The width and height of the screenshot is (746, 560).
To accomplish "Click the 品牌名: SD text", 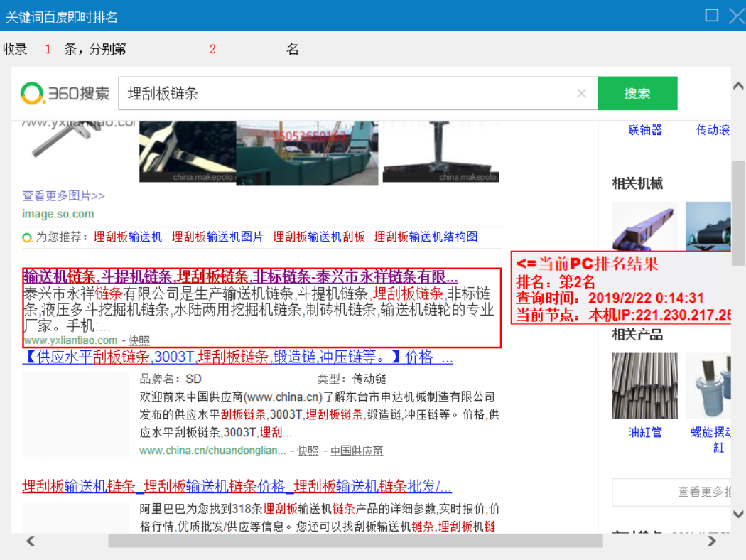I will (x=171, y=379).
